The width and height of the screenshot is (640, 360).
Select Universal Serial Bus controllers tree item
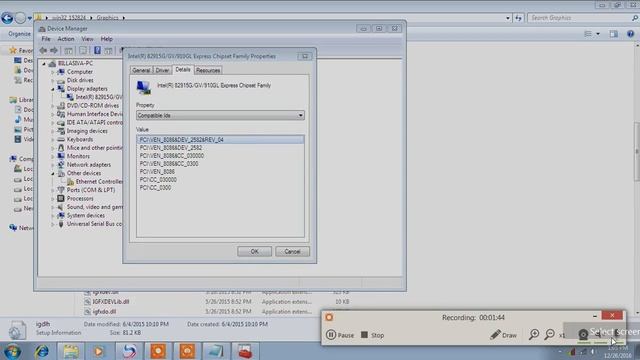94,224
